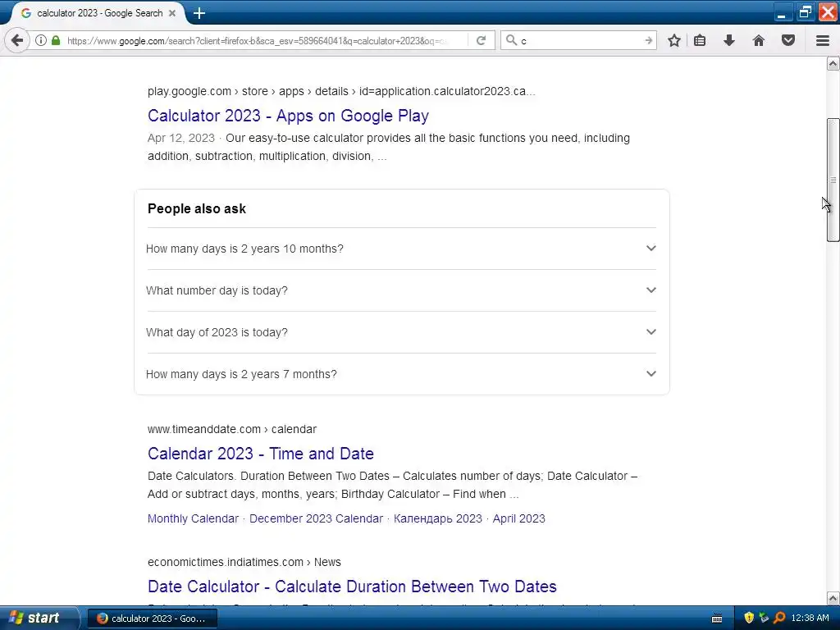Show bookmarks list icon
This screenshot has height=630, width=840.
[x=700, y=41]
